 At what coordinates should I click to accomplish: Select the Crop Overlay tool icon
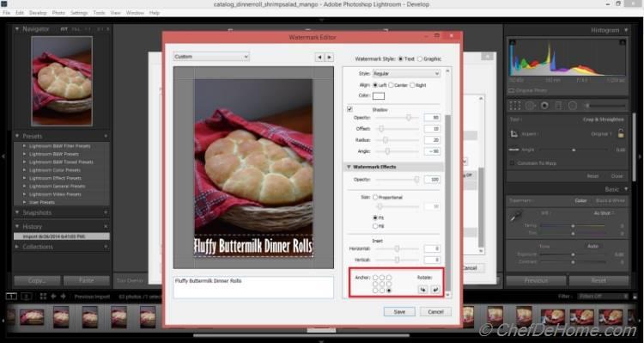pyautogui.click(x=514, y=106)
